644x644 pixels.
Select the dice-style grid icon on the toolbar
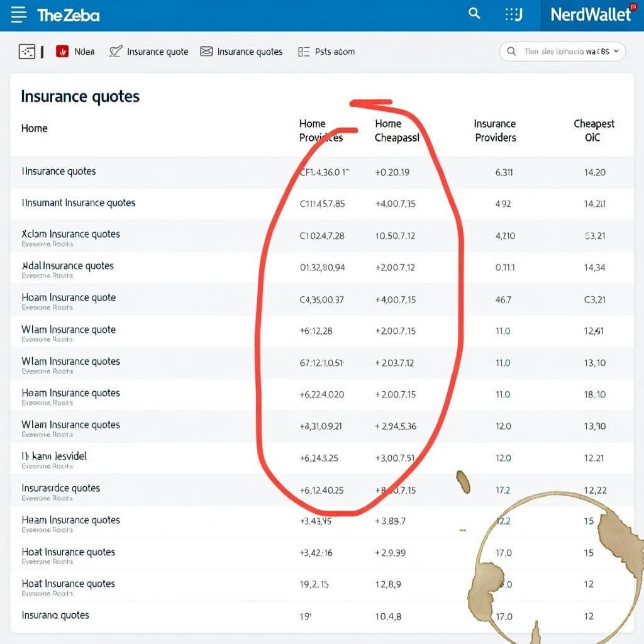pyautogui.click(x=26, y=50)
